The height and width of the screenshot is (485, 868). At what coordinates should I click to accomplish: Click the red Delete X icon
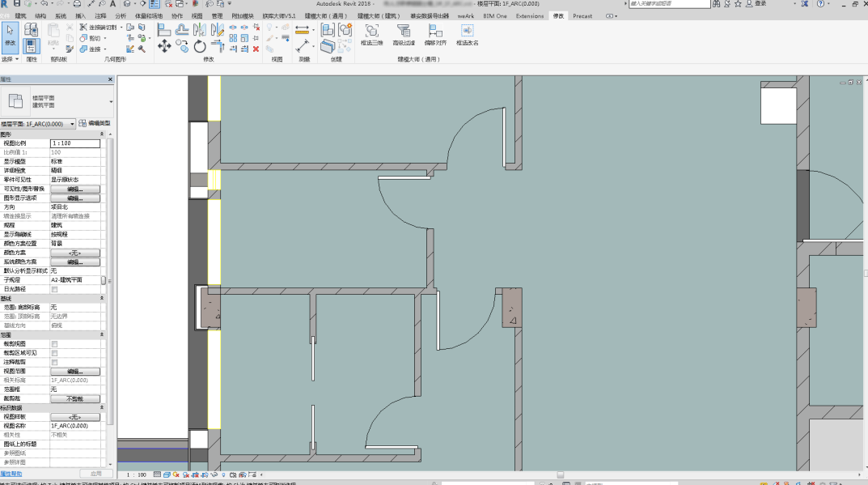(256, 49)
